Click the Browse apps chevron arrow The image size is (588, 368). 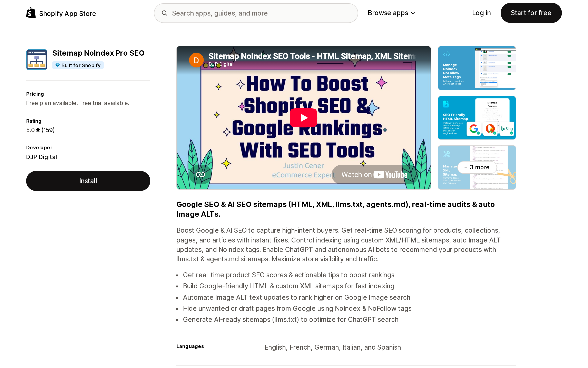tap(413, 13)
